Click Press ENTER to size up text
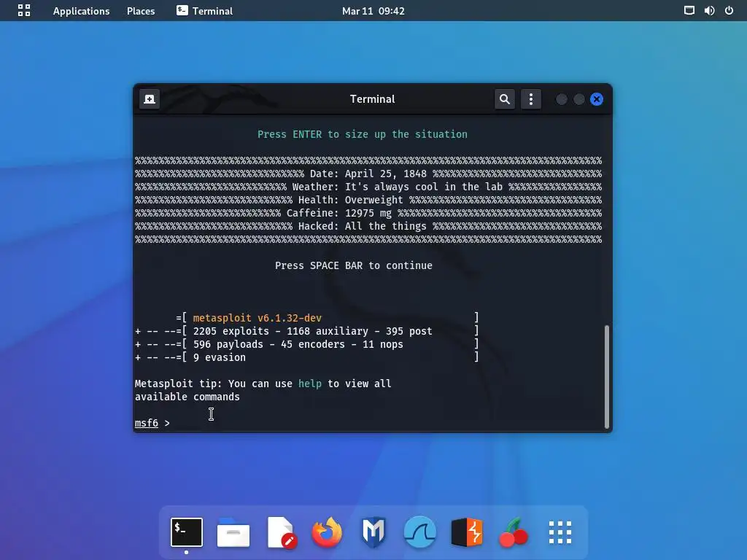This screenshot has height=560, width=747. pos(363,134)
